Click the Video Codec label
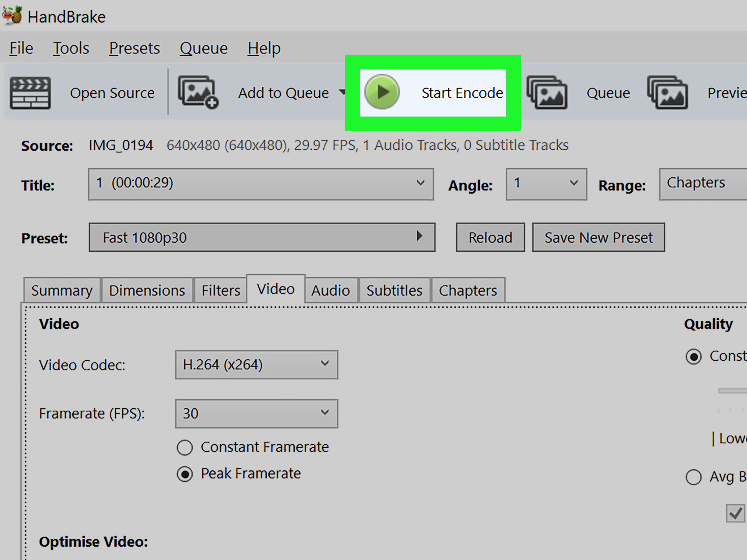The width and height of the screenshot is (747, 560). (82, 365)
